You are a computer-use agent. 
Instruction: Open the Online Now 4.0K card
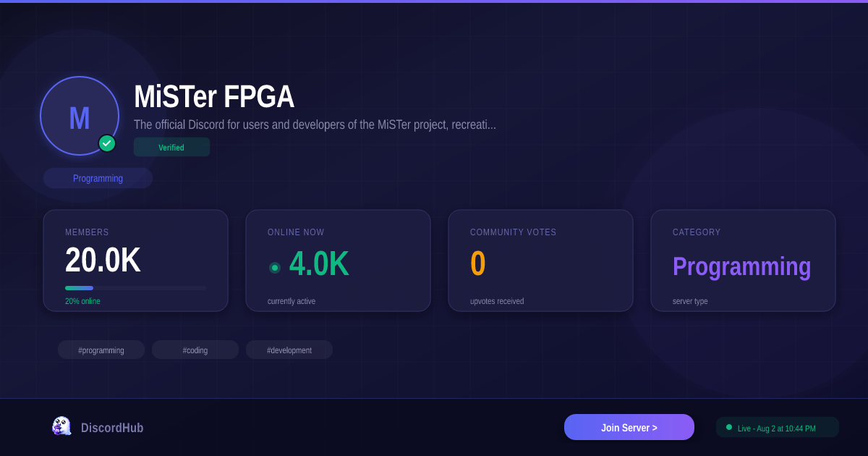[338, 261]
